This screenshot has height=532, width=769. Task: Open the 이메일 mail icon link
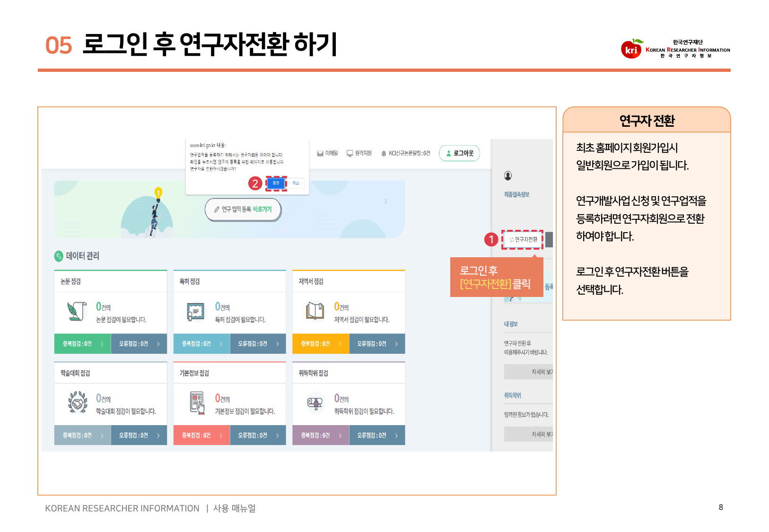pos(321,153)
